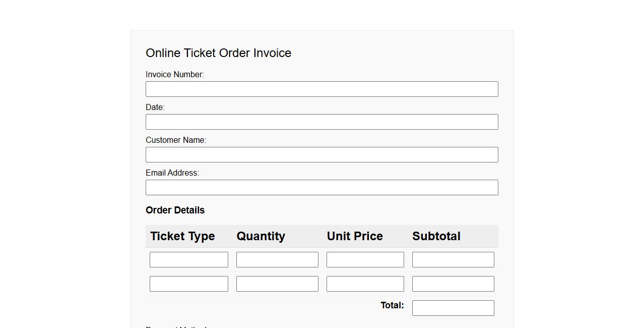The width and height of the screenshot is (644, 328).
Task: Click the Order Details heading
Action: [175, 210]
